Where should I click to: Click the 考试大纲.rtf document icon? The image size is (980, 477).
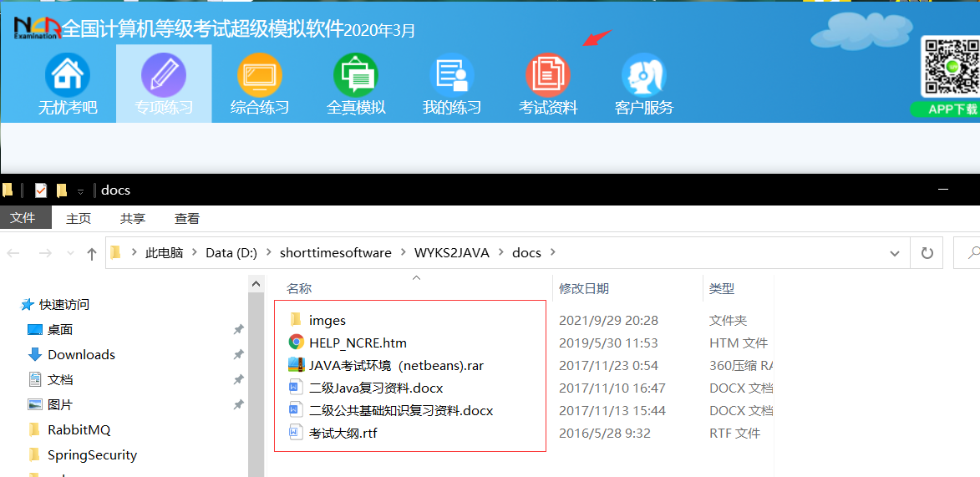click(x=296, y=433)
